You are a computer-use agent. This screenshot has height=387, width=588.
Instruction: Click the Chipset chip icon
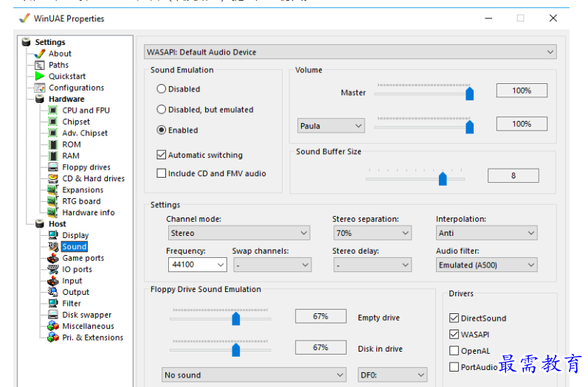(53, 122)
